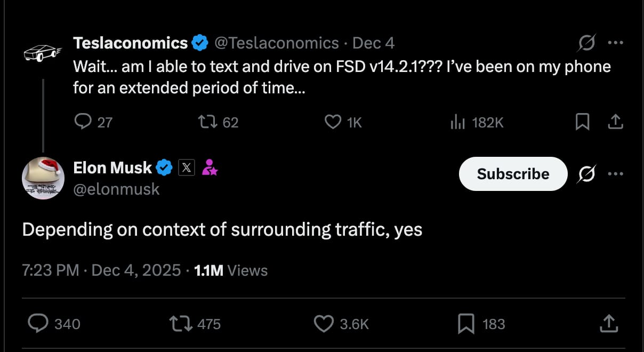
Task: Open Grok icon on Teslaconomics post
Action: coord(586,43)
